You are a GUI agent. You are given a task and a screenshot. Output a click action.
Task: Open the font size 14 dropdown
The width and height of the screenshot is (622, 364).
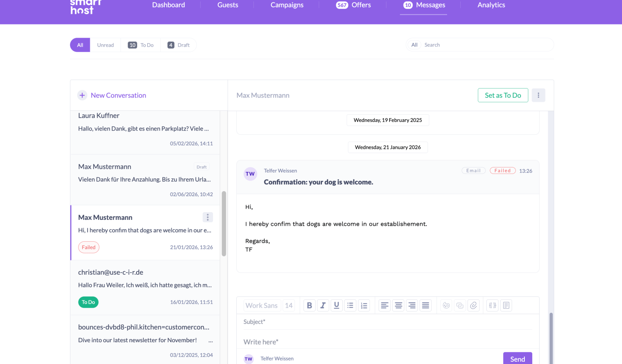pyautogui.click(x=288, y=305)
